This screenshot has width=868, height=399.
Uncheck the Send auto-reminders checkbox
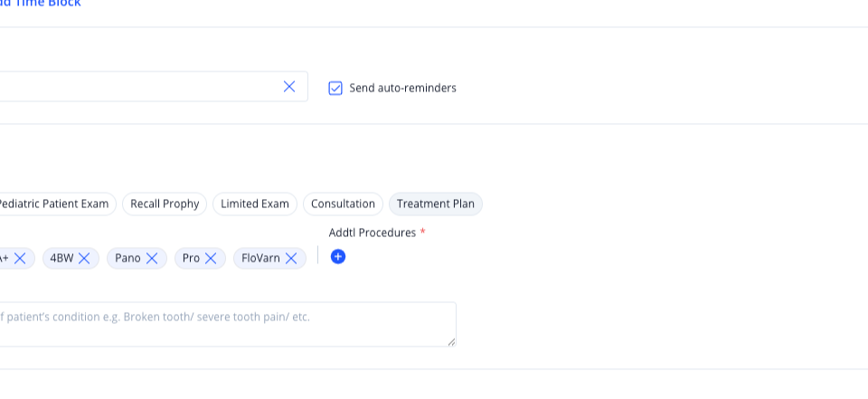point(335,88)
